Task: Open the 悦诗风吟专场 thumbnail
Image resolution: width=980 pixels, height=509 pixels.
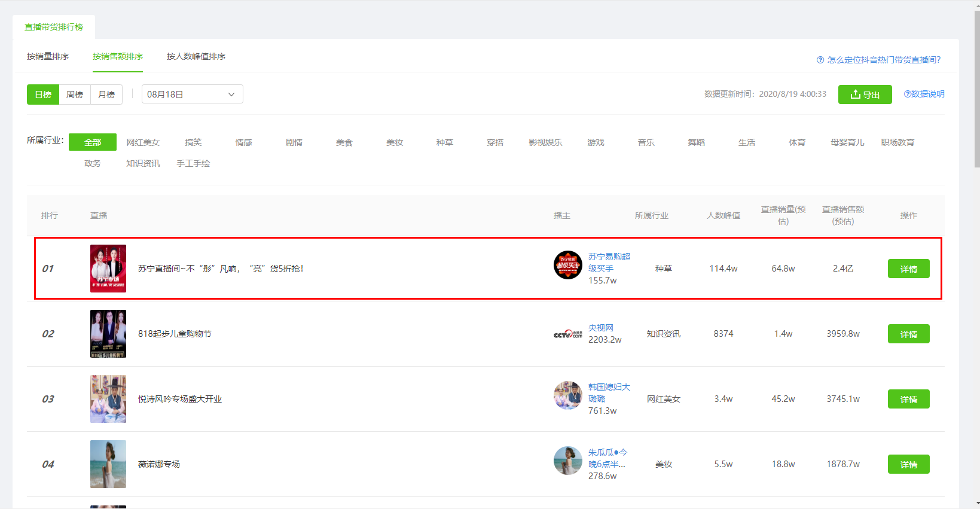Action: click(108, 399)
